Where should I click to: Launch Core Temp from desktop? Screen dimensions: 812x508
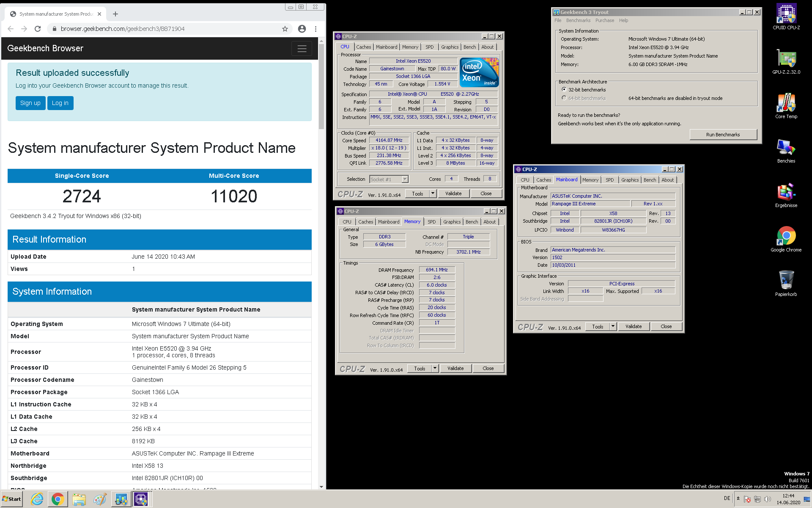786,106
